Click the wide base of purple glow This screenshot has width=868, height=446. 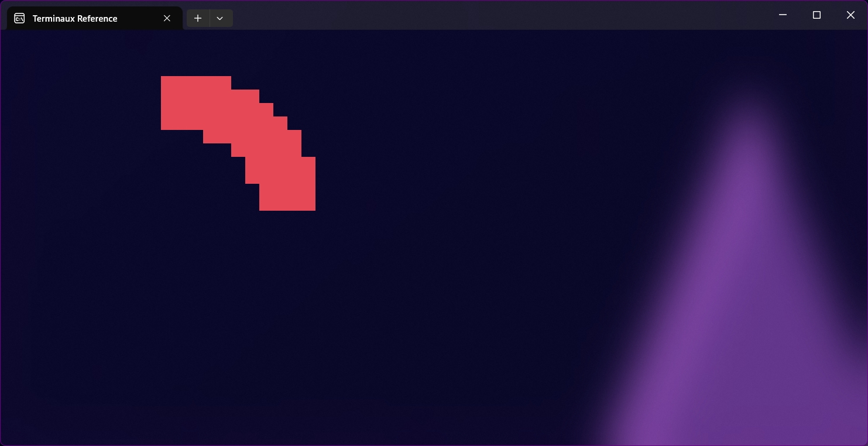(x=732, y=410)
